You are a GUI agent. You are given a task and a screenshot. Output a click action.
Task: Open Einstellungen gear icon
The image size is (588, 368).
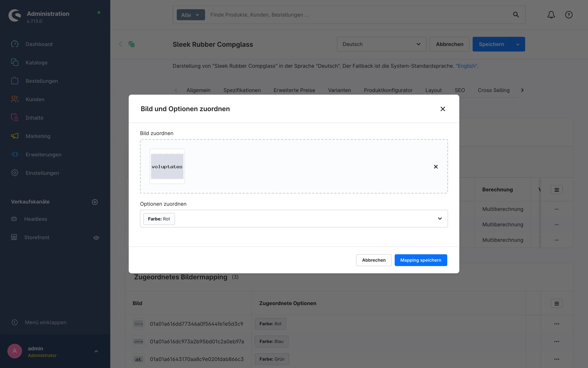click(15, 173)
